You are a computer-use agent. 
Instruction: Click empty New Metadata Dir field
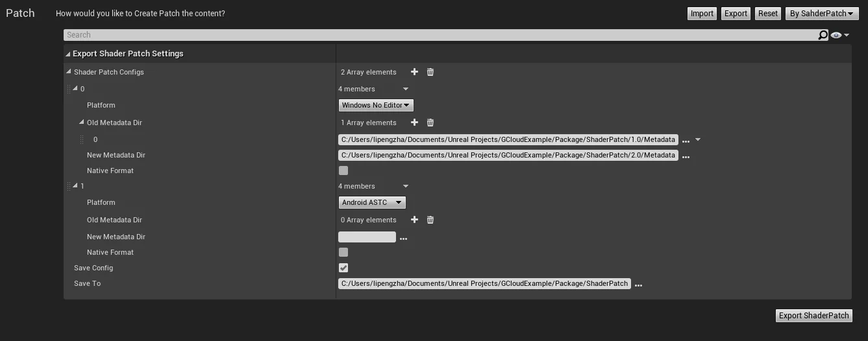[x=367, y=237]
